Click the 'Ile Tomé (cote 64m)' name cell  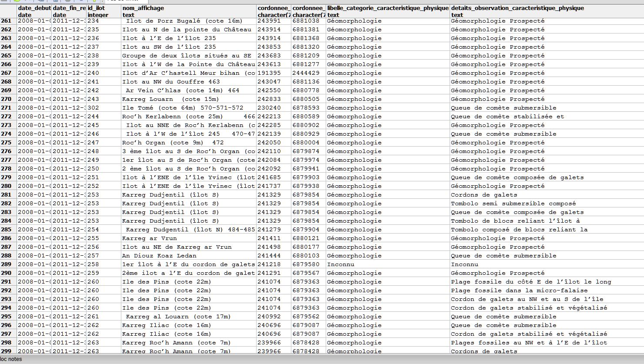point(183,108)
